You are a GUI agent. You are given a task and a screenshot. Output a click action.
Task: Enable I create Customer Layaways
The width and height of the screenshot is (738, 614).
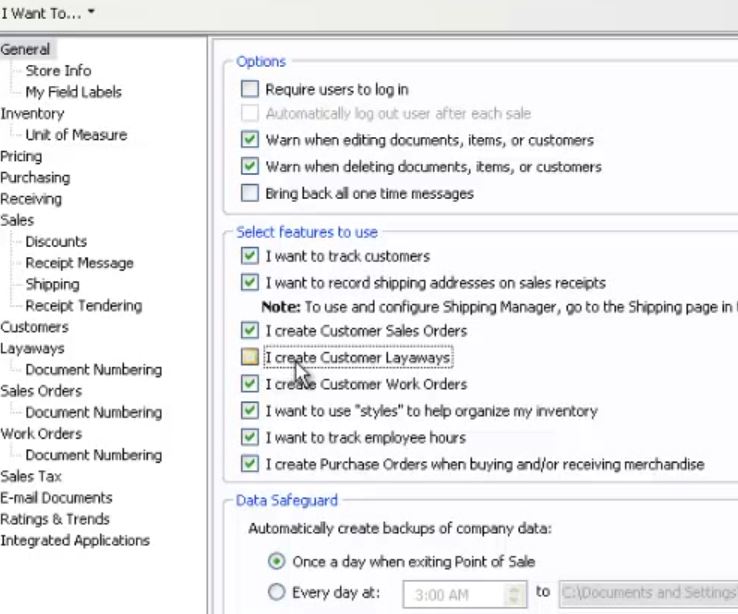click(x=249, y=358)
